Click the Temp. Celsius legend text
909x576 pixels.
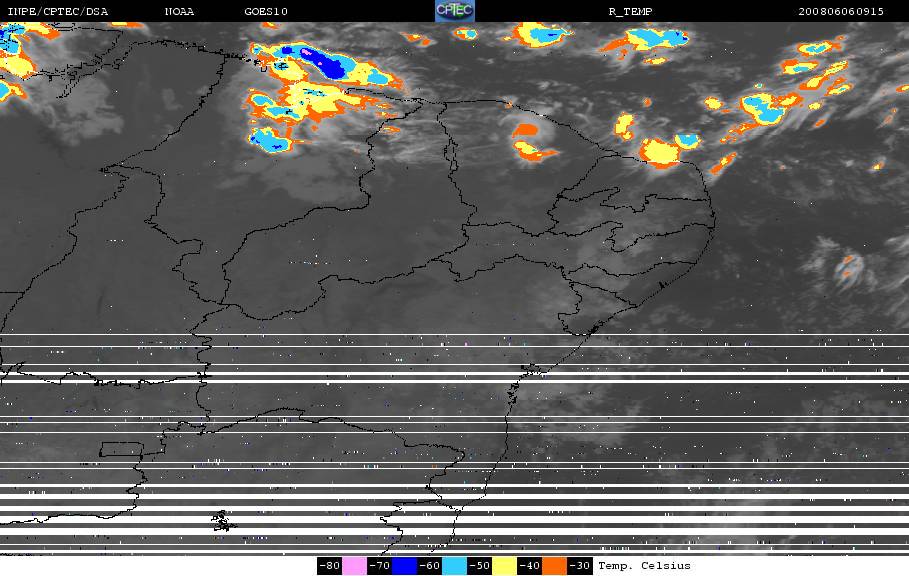pyautogui.click(x=645, y=566)
